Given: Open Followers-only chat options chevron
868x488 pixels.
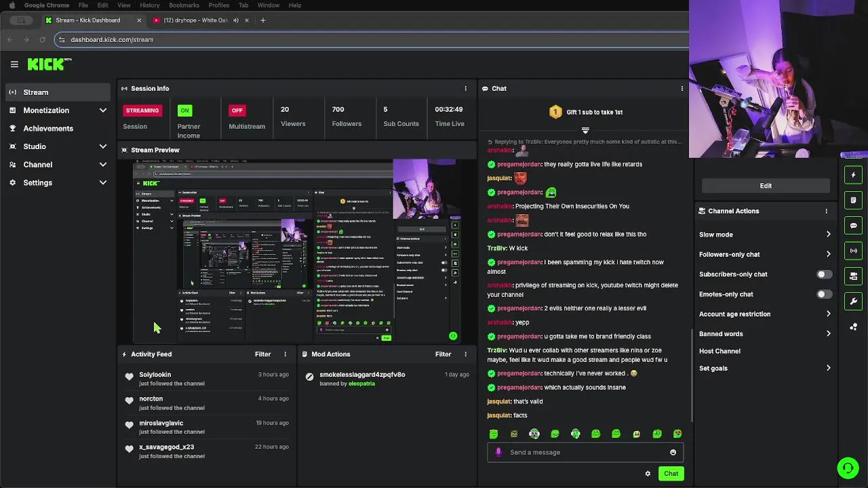Looking at the screenshot, I should [828, 254].
